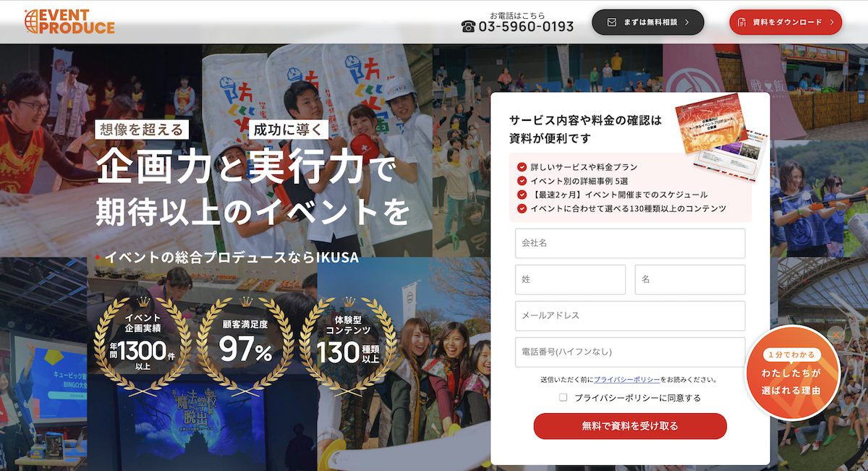Click the EVENT PRODUCE globe logo
The image size is (868, 471).
tap(69, 22)
